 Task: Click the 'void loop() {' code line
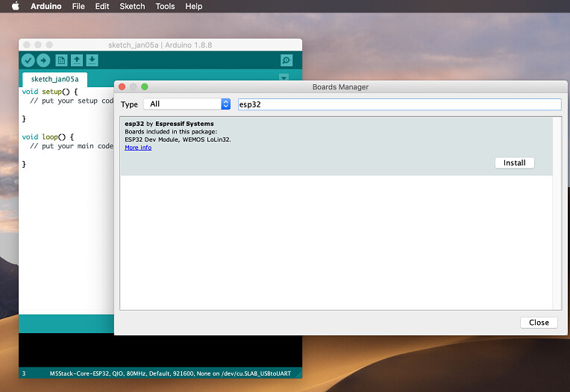[x=48, y=137]
